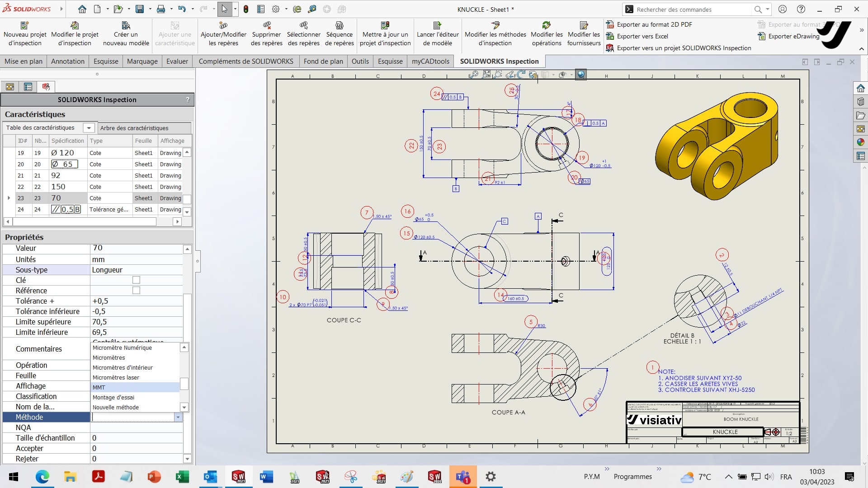The height and width of the screenshot is (488, 868).
Task: Switch to the SOLIDWORKS Inspection tab
Action: (x=500, y=61)
